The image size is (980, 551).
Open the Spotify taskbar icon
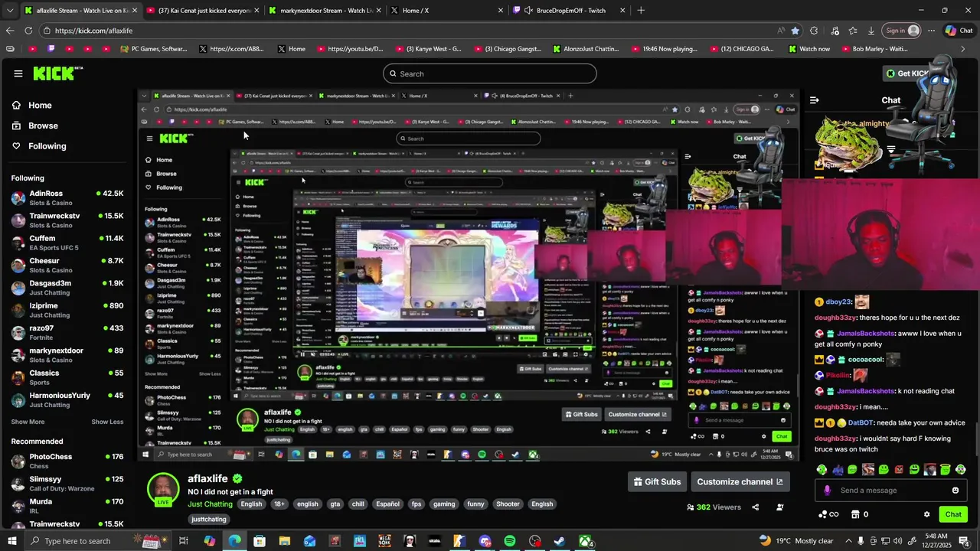tap(510, 541)
